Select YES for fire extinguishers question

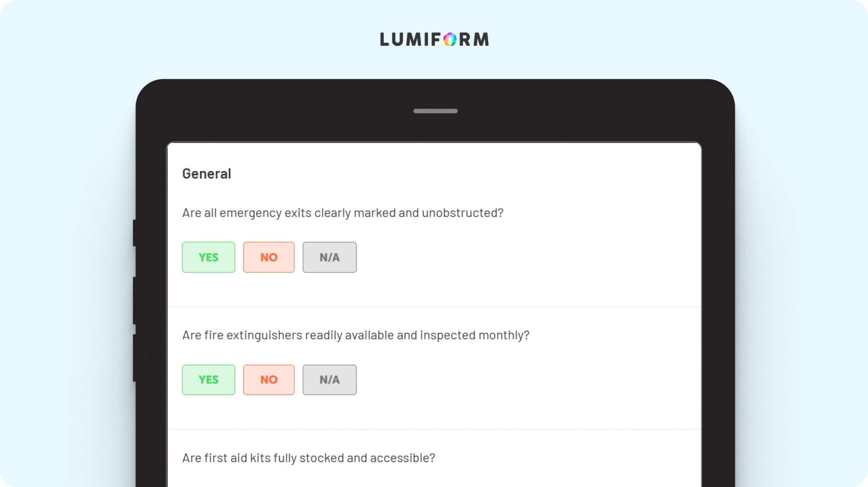click(209, 380)
